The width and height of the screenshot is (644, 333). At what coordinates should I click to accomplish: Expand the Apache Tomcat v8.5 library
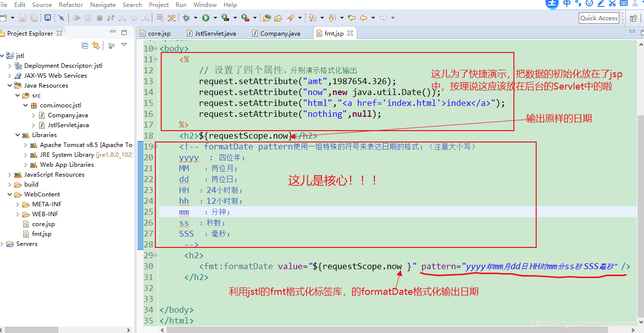pos(26,144)
